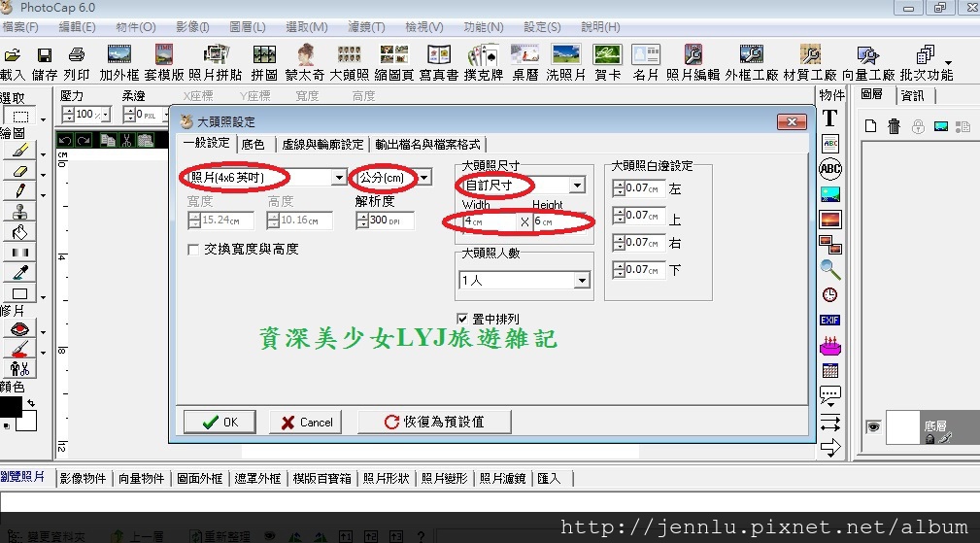Open the 批次功能 batch functions
This screenshot has height=543, width=980.
click(927, 62)
